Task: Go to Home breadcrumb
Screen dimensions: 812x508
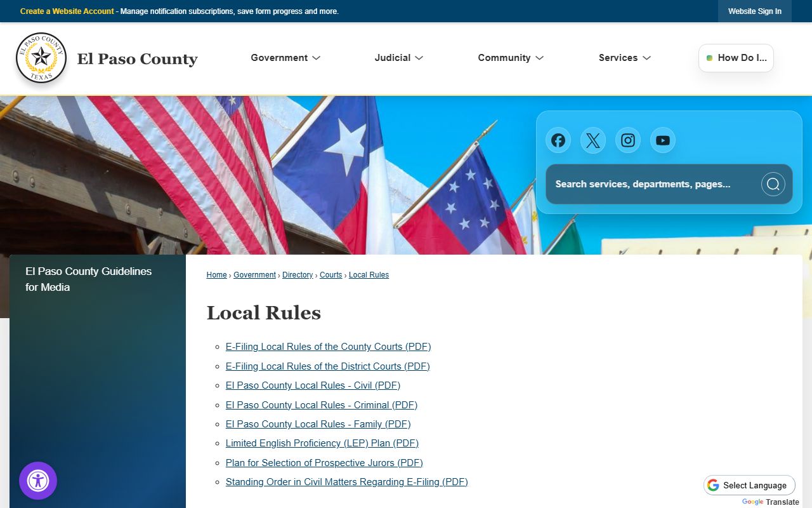Action: (x=216, y=275)
